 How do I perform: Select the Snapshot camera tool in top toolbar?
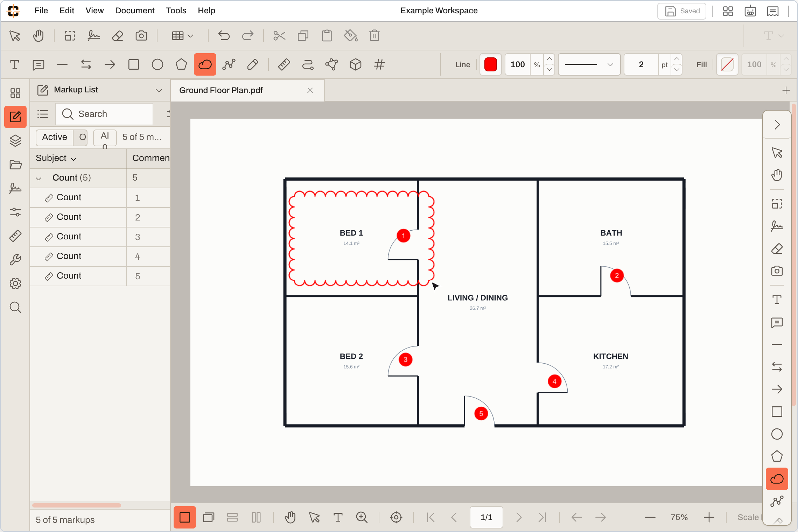tap(141, 35)
